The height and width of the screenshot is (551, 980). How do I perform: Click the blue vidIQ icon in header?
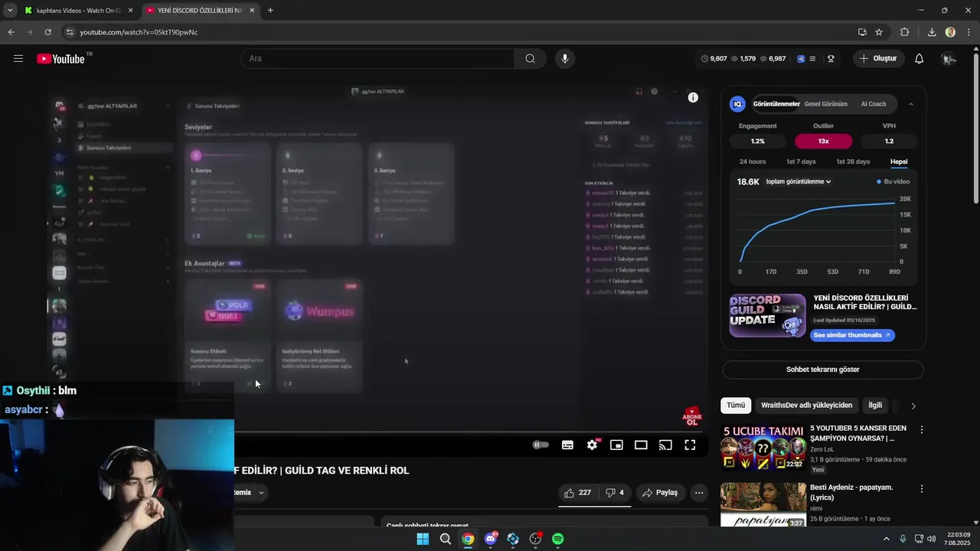801,59
